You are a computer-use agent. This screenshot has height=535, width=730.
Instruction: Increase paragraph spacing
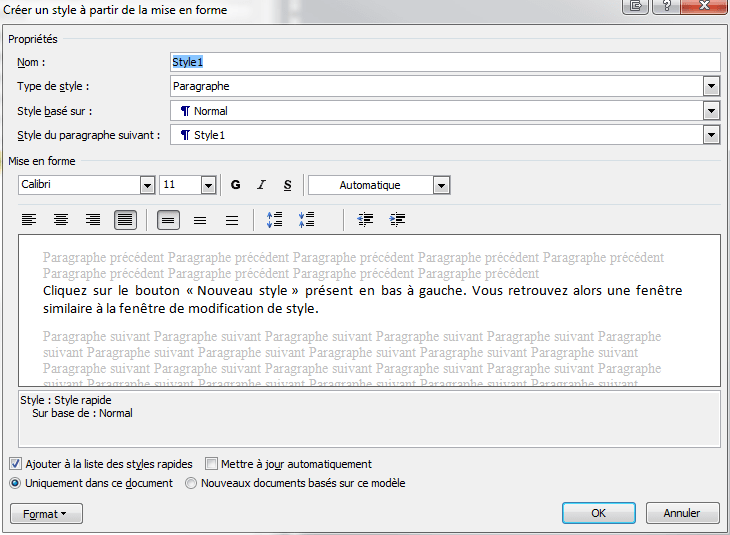275,219
